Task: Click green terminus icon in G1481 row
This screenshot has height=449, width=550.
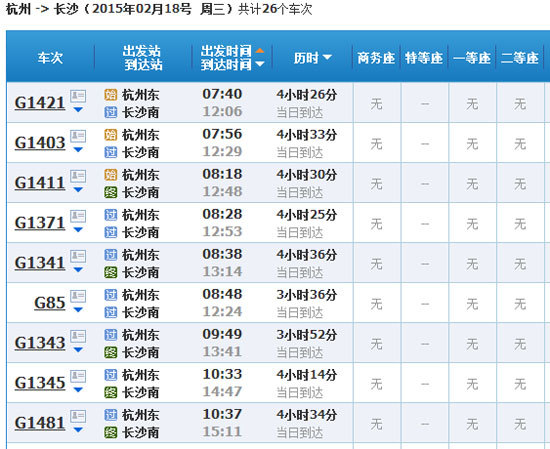Action: (110, 432)
